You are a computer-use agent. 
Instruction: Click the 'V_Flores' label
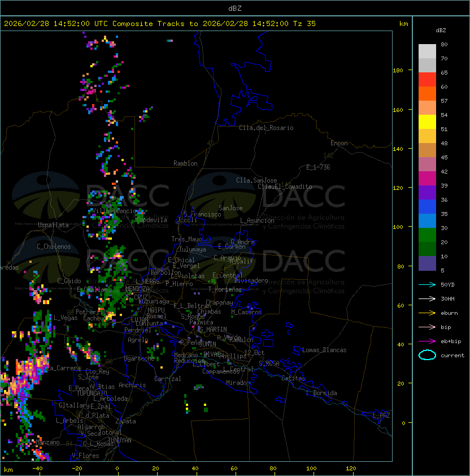point(85,456)
